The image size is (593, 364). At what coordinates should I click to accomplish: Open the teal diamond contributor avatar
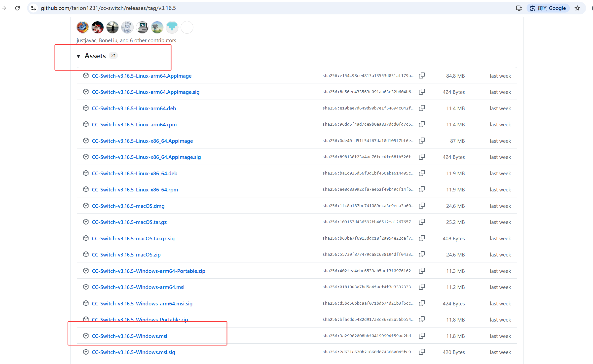pos(172,27)
